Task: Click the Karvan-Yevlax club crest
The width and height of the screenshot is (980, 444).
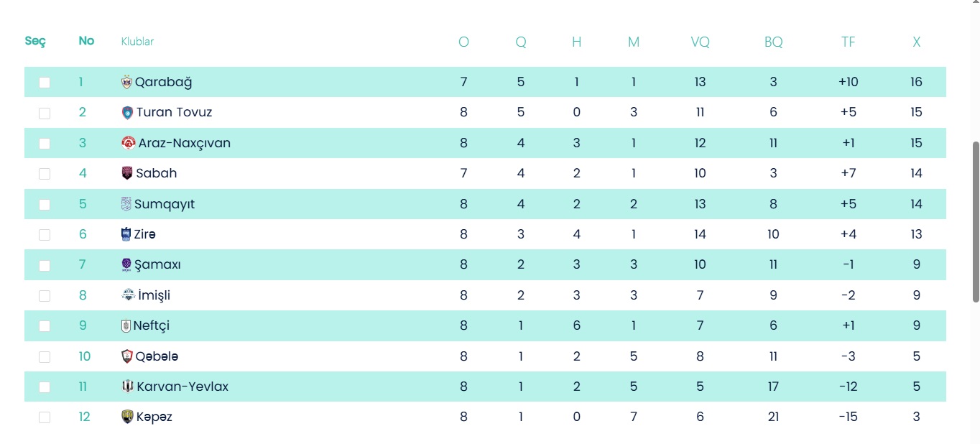Action: click(x=127, y=387)
